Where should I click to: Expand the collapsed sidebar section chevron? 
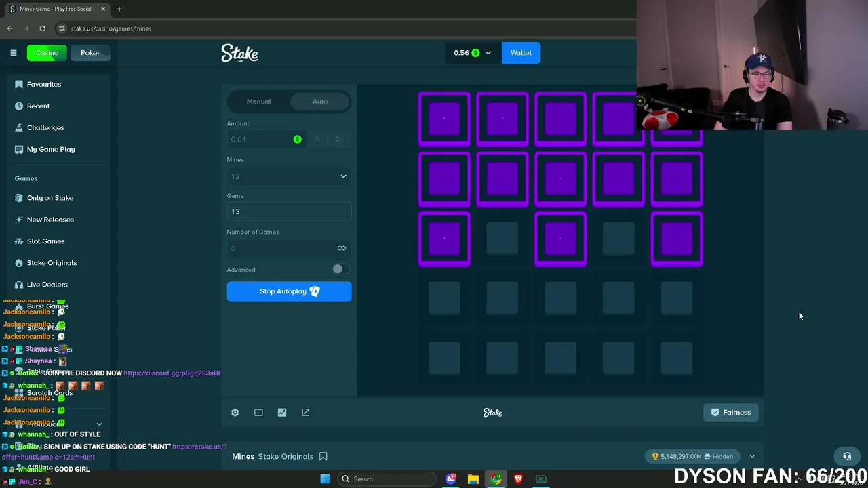coord(100,424)
